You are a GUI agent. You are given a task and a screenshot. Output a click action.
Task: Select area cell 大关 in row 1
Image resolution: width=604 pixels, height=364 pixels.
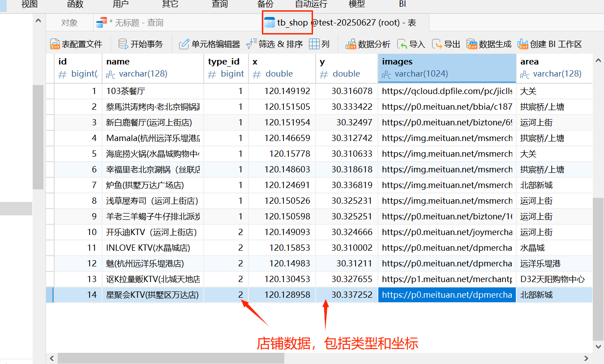coord(554,91)
